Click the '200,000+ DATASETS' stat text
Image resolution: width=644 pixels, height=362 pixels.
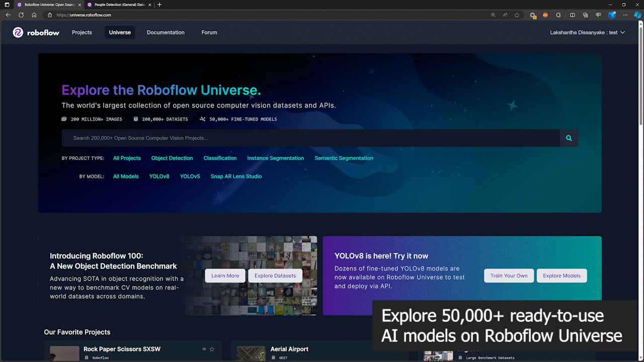165,119
